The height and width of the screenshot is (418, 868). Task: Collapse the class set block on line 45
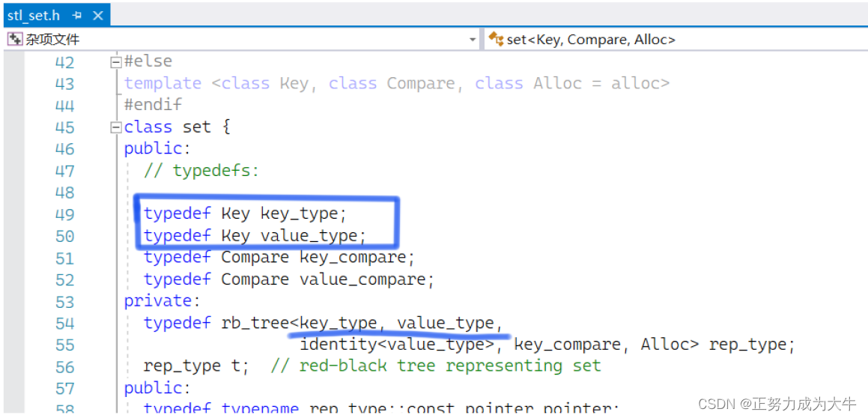tap(115, 127)
